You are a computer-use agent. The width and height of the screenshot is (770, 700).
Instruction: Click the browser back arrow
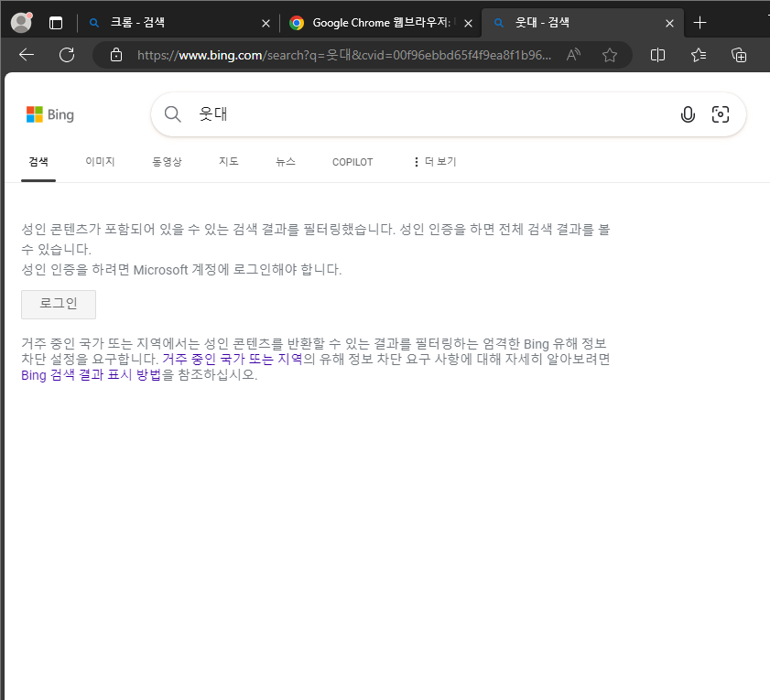pos(27,55)
